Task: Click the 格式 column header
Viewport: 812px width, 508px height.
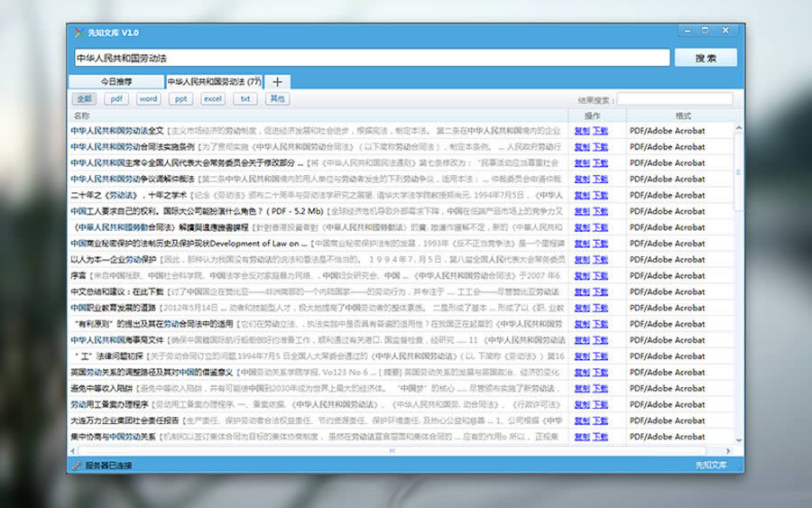Action: pos(683,115)
